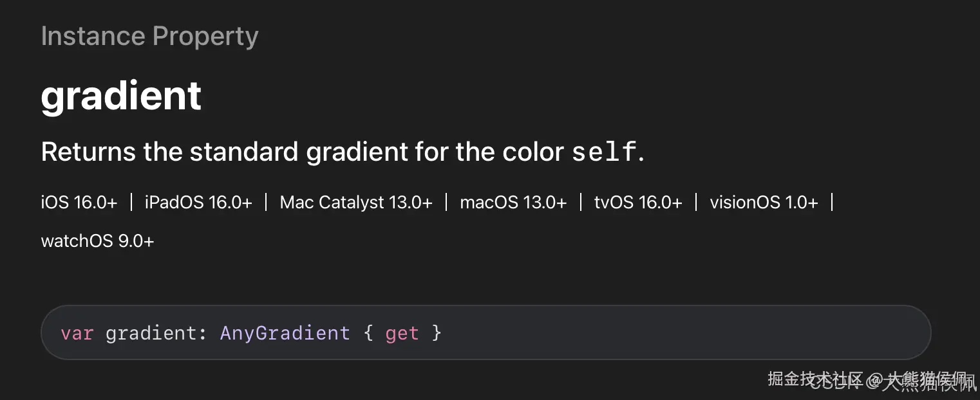Click the inline self code text

(x=604, y=152)
